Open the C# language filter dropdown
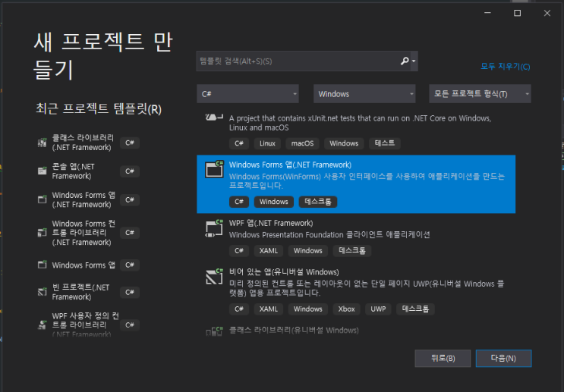The image size is (564, 392). 247,94
